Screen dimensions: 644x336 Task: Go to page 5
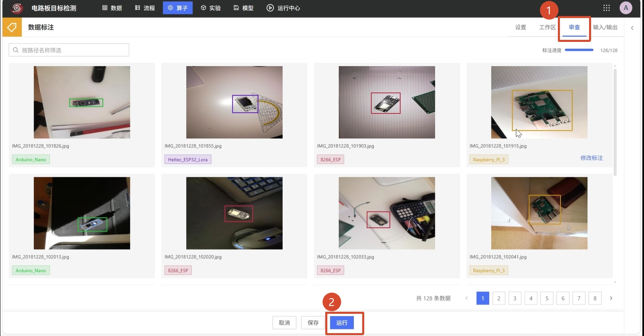click(x=547, y=298)
